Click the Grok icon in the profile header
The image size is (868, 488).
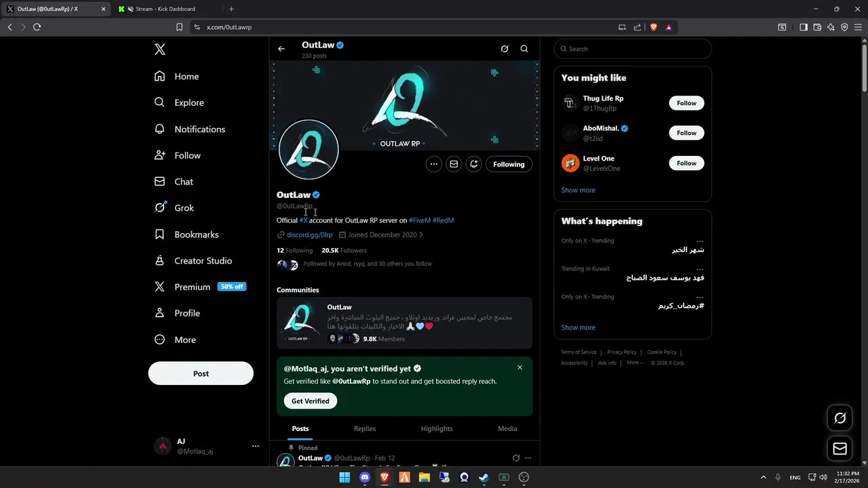505,49
